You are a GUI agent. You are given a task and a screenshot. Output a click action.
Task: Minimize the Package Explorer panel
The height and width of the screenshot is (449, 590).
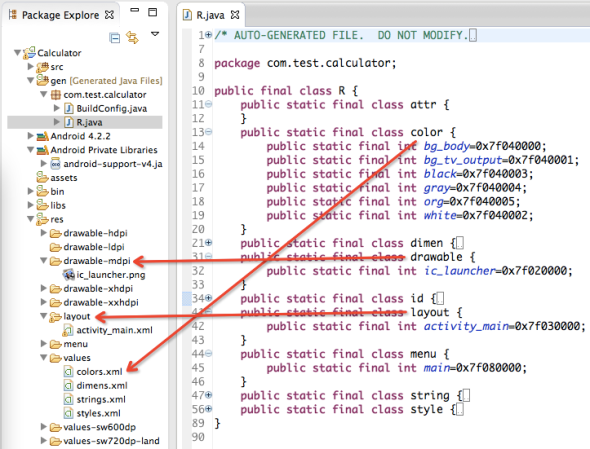tap(134, 10)
